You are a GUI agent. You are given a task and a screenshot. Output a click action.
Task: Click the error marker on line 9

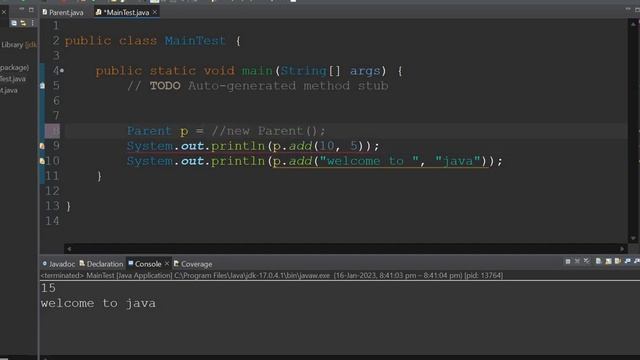42,146
